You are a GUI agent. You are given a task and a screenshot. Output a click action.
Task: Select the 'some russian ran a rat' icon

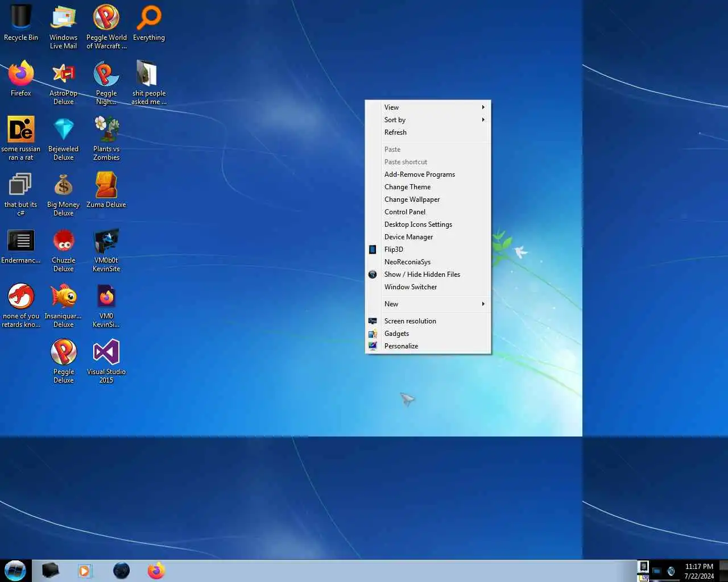point(21,139)
